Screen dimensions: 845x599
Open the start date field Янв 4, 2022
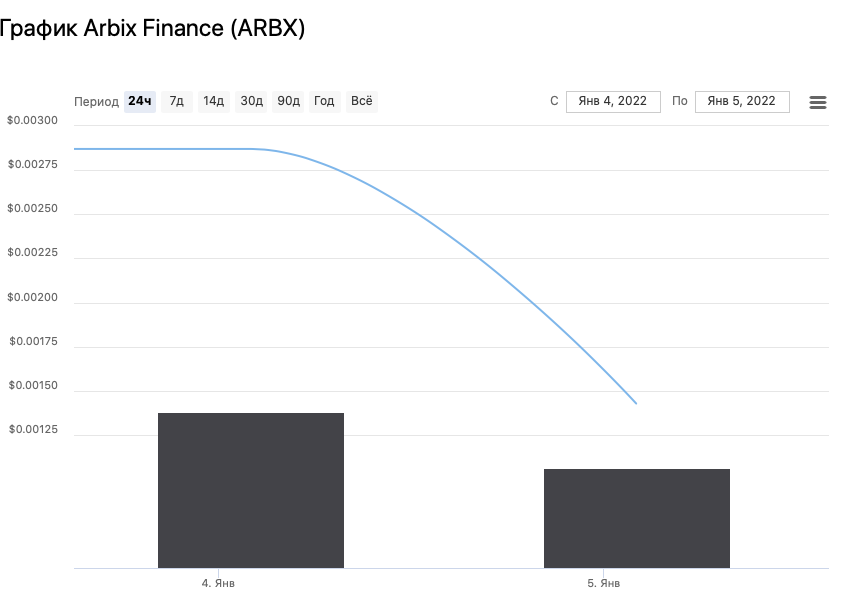click(613, 101)
